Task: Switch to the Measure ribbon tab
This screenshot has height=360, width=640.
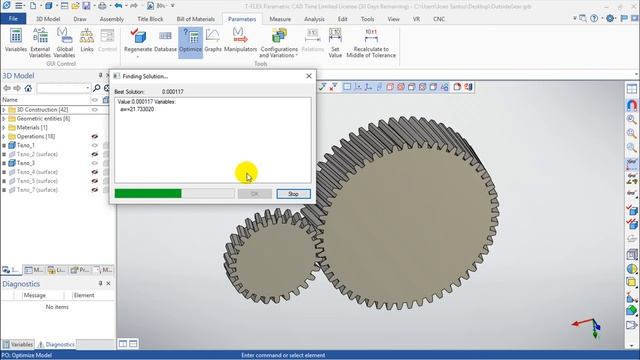Action: (280, 19)
